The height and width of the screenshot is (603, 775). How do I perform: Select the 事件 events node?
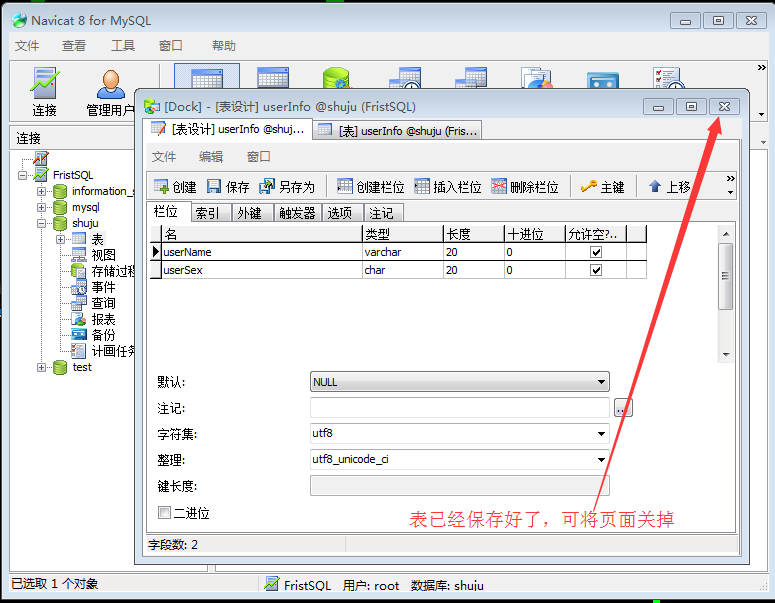coord(103,287)
